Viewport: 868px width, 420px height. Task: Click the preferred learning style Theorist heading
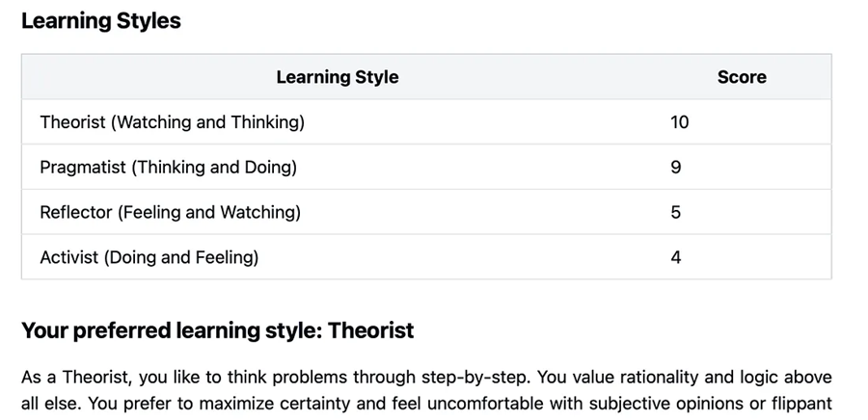click(218, 331)
